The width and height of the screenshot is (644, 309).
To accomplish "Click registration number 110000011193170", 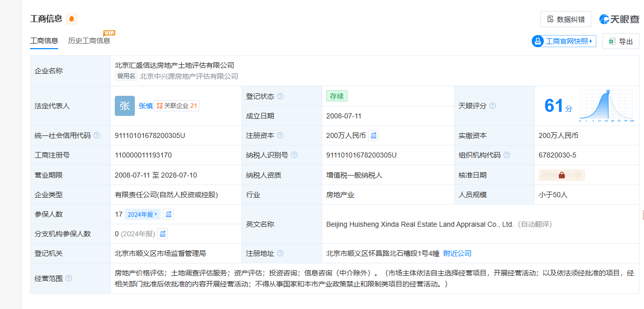I will tap(143, 155).
